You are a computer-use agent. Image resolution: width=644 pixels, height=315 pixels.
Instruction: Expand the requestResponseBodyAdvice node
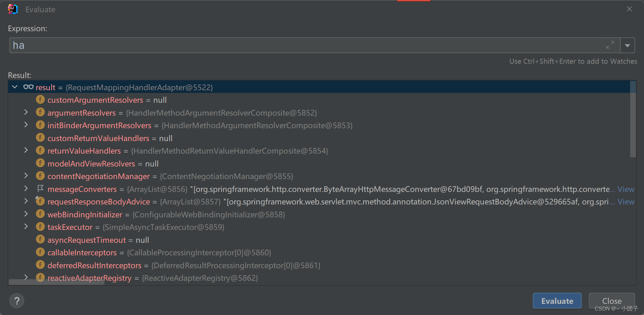click(x=26, y=201)
